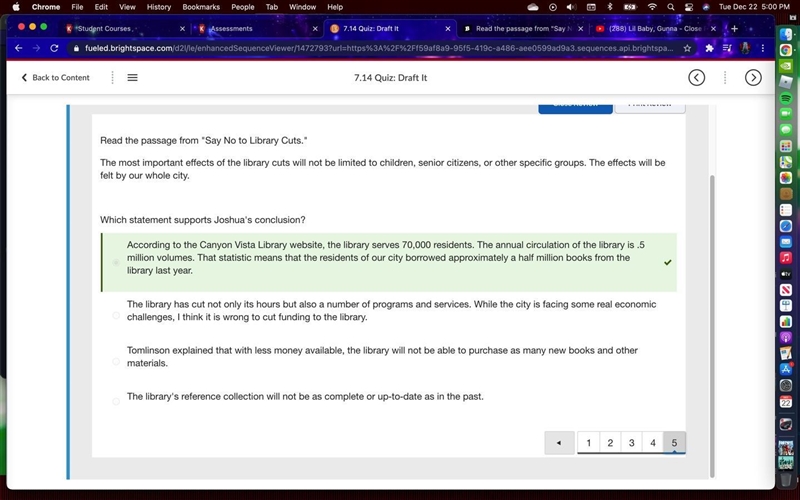Go to previous question page arrow
This screenshot has height=500, width=800.
(x=559, y=443)
